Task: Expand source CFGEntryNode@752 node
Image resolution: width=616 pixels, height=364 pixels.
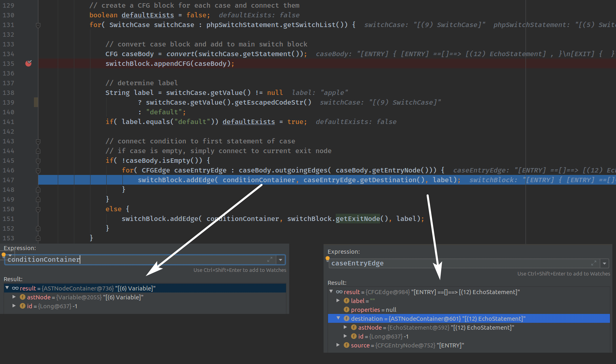Action: click(x=338, y=345)
